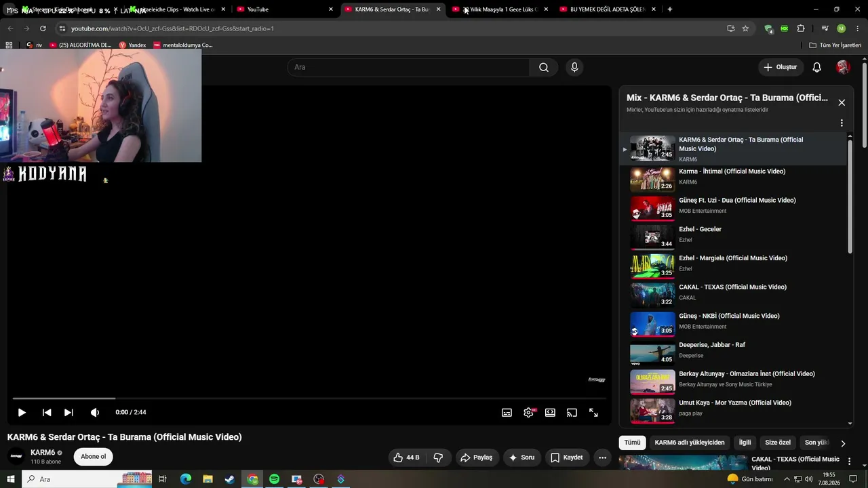The image size is (868, 488).
Task: Switch the player to theater mode
Action: pyautogui.click(x=550, y=412)
